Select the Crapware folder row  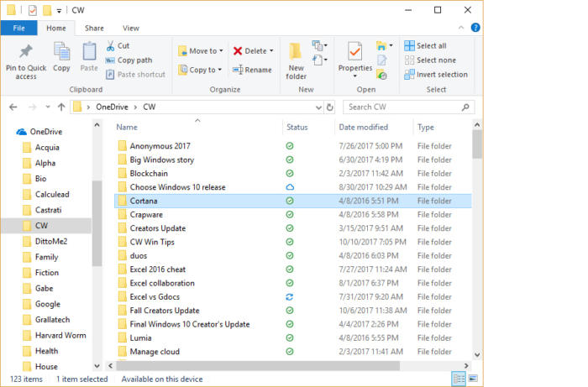[292, 214]
